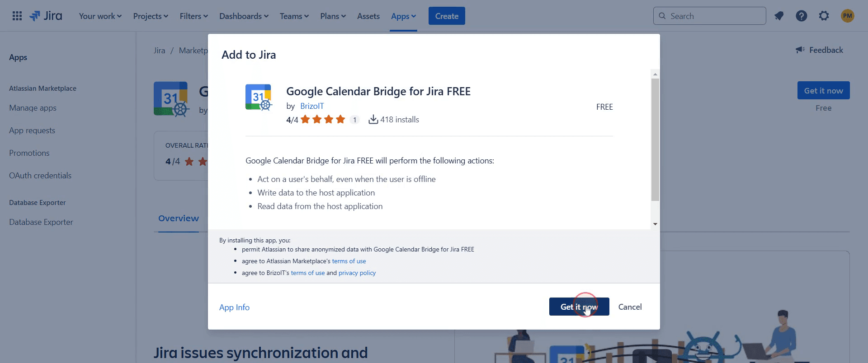
Task: Click the Marketplace breadcrumb
Action: click(x=193, y=51)
